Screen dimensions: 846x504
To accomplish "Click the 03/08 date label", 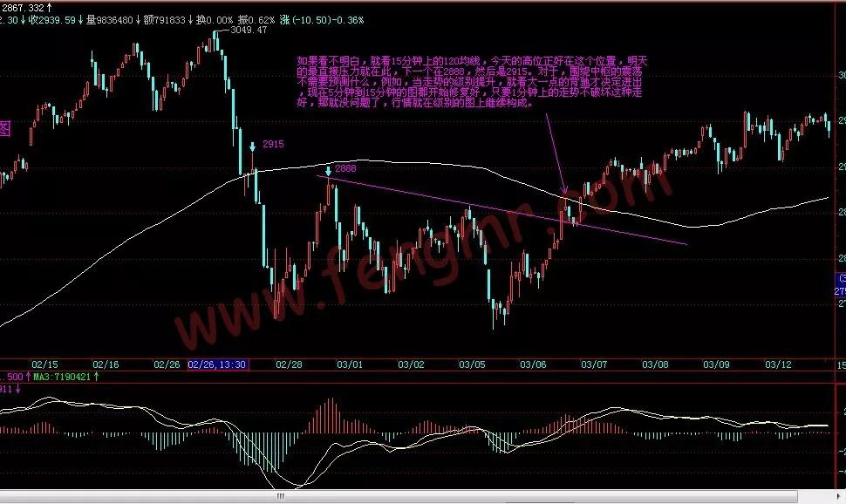I will 655,364.
